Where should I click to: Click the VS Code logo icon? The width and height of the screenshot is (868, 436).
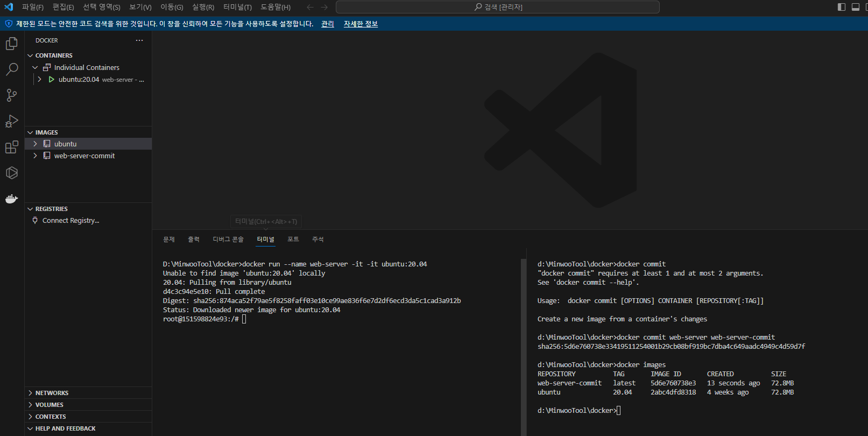tap(9, 7)
